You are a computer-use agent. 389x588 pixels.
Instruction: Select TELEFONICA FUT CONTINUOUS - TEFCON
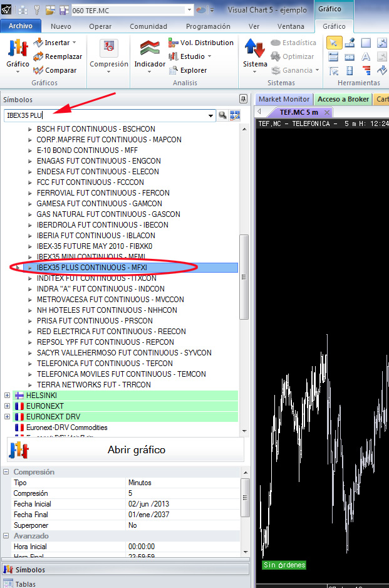pyautogui.click(x=105, y=364)
